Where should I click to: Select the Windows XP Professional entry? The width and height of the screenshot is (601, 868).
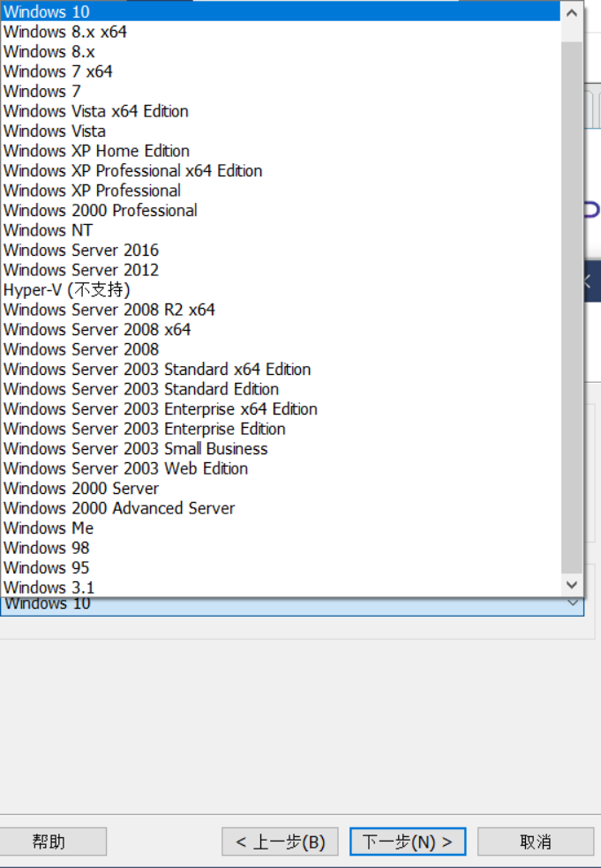coord(281,191)
